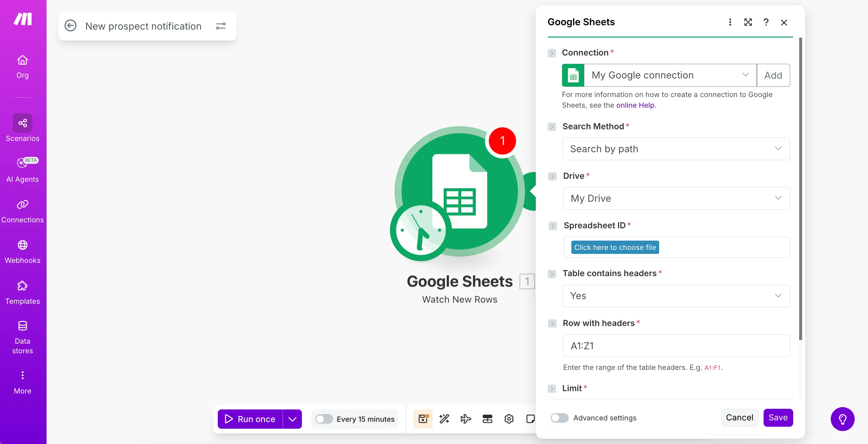Click the magic wand auto-align icon
Image resolution: width=868 pixels, height=444 pixels.
[444, 419]
